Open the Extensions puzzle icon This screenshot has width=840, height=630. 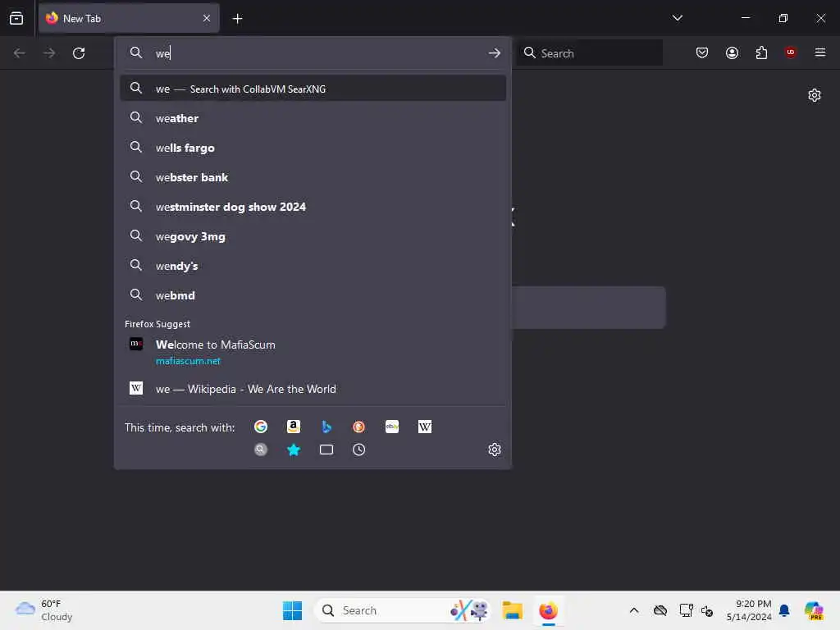tap(761, 52)
